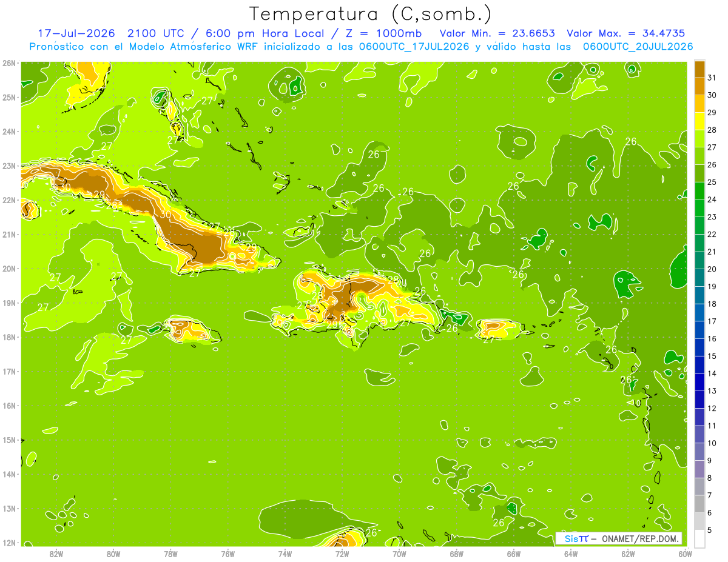Image resolution: width=728 pixels, height=562 pixels.
Task: Click the "60W" longitude label
Action: click(x=686, y=553)
